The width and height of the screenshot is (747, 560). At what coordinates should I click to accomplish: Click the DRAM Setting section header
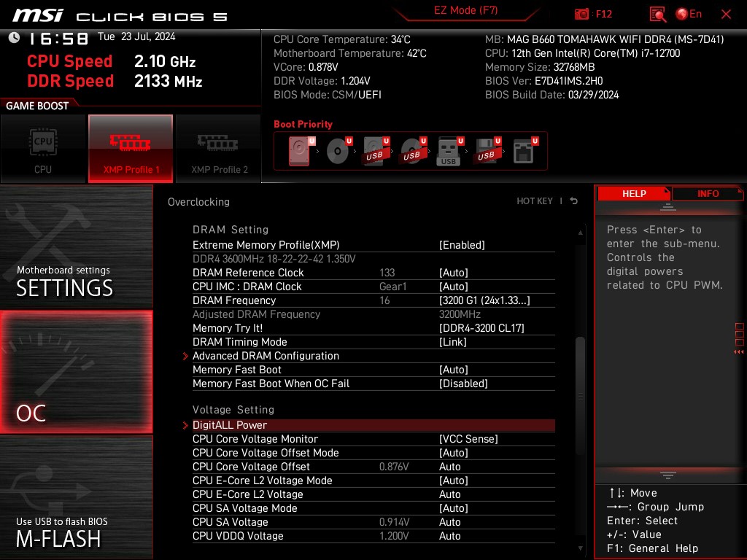231,230
